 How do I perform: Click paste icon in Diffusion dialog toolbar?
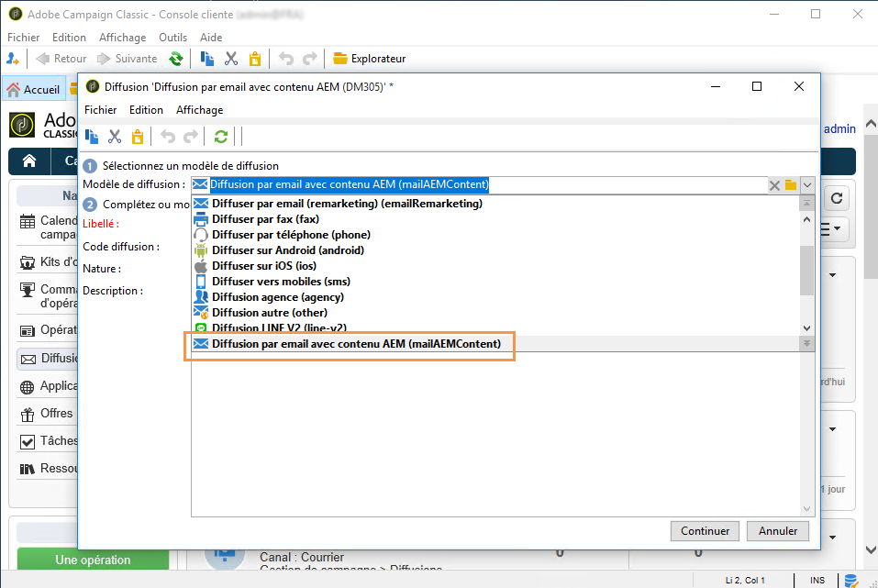pos(138,137)
